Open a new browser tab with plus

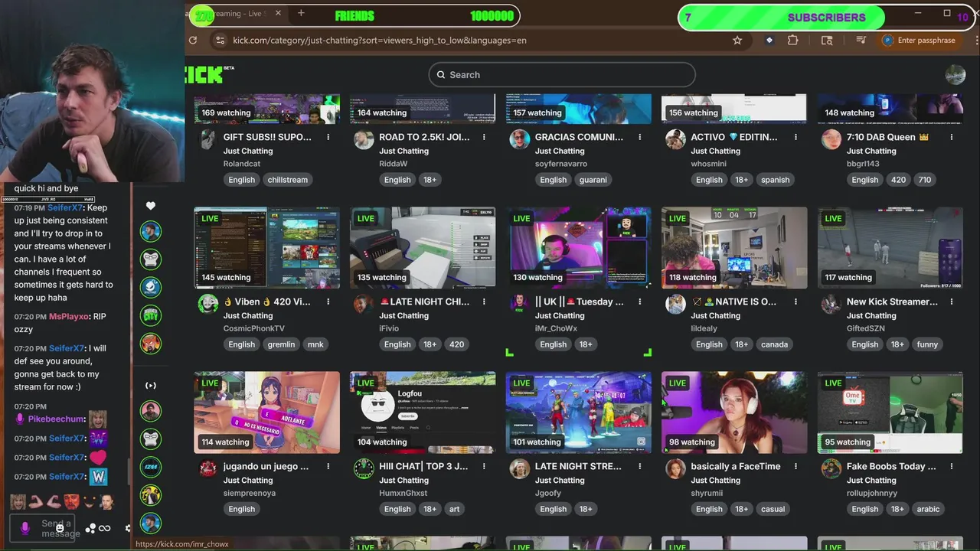[x=301, y=13]
